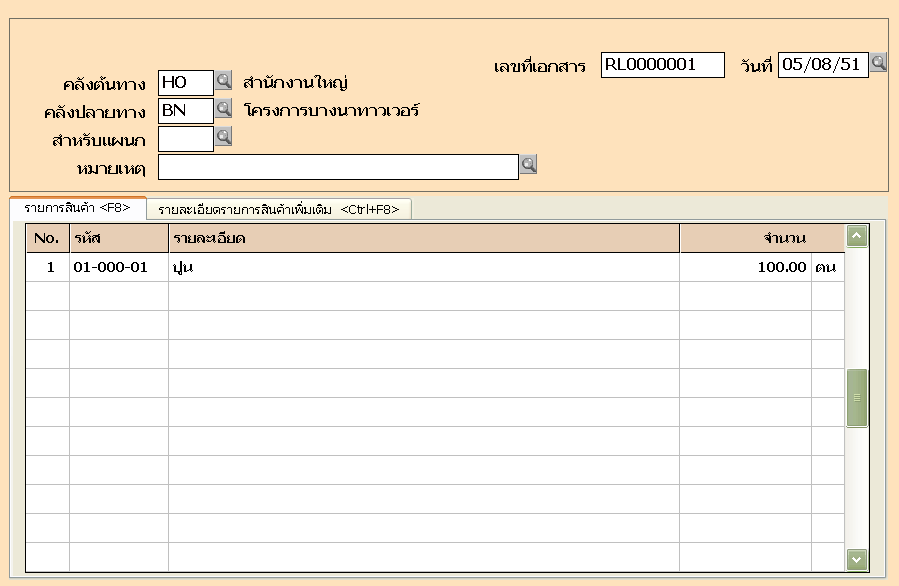Screen dimensions: 899x586
Task: Click the date field showing 05/08/51
Action: (822, 65)
